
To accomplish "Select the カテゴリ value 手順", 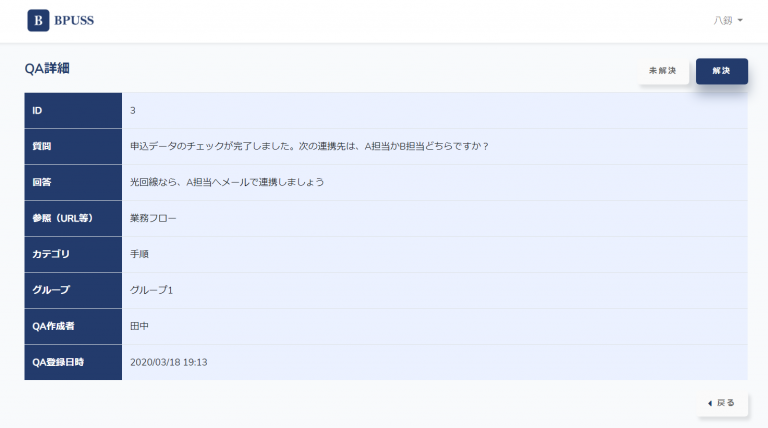I will 140,254.
